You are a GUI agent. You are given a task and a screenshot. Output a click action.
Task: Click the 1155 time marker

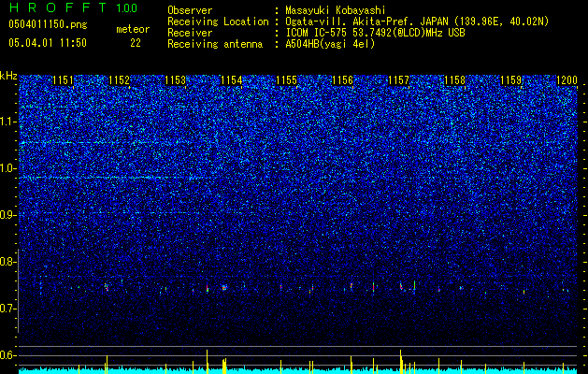[286, 80]
